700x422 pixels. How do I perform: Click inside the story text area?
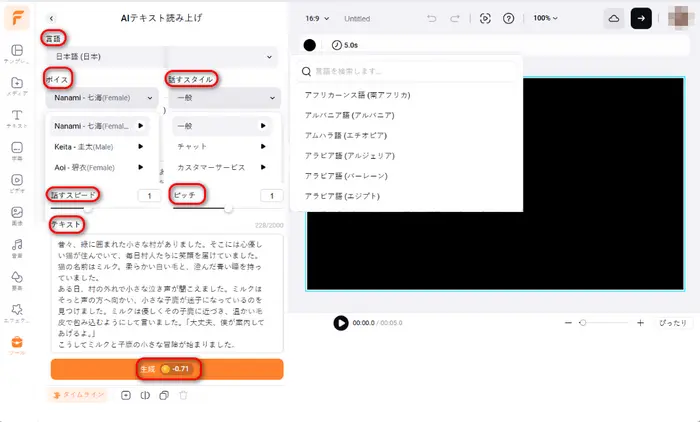point(167,294)
